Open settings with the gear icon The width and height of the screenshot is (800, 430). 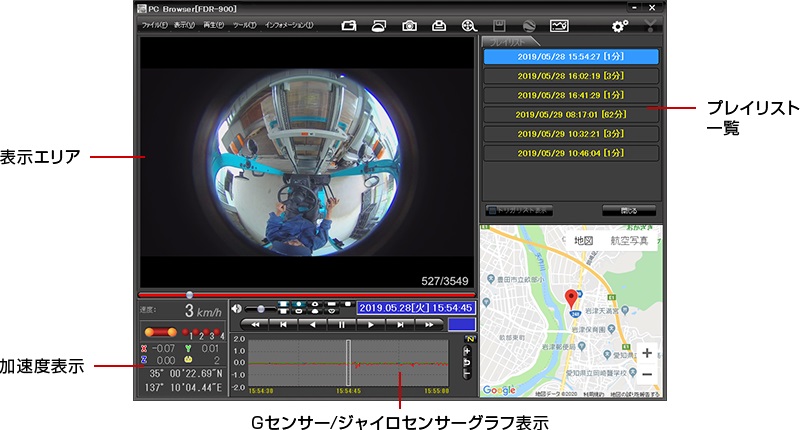tap(620, 25)
